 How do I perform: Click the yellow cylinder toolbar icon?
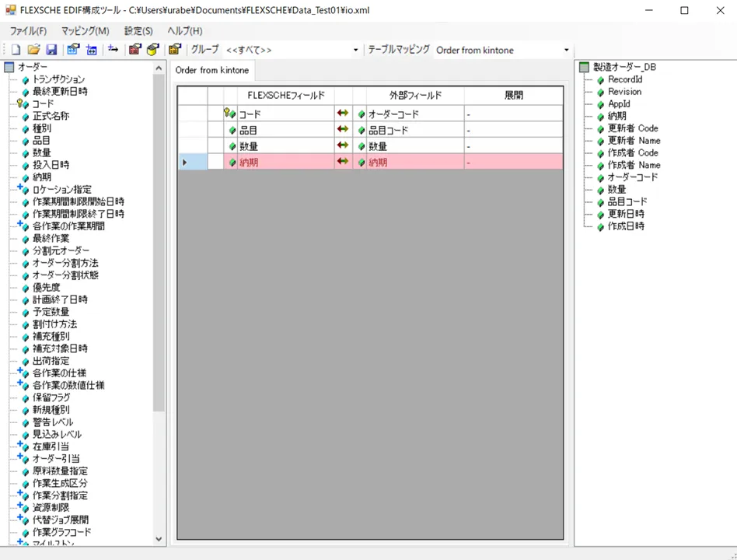[x=152, y=50]
